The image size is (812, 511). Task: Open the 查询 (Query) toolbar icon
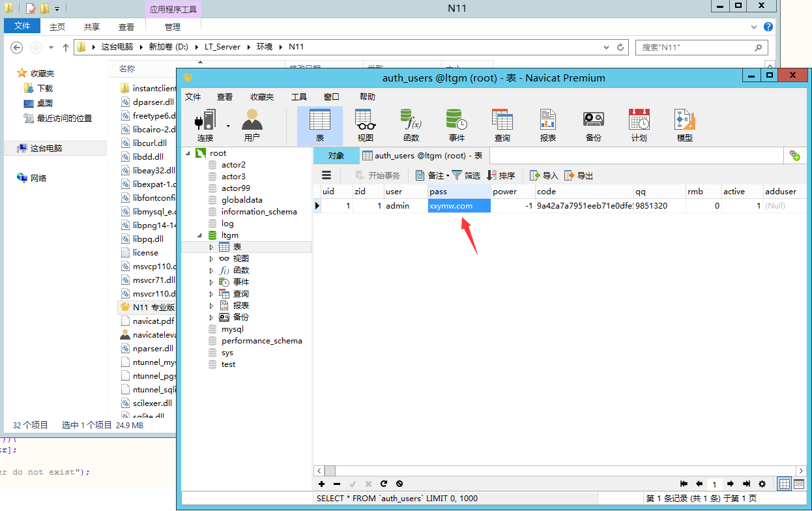coord(502,125)
